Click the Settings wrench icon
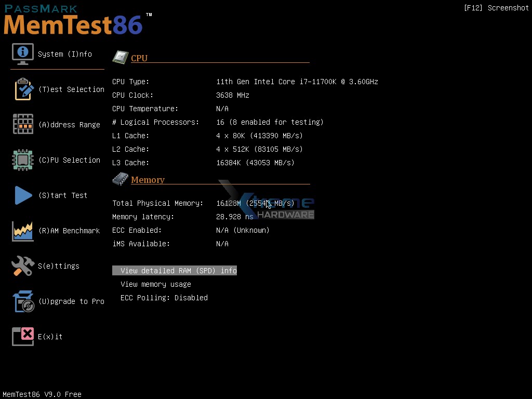The height and width of the screenshot is (399, 532). click(x=22, y=265)
